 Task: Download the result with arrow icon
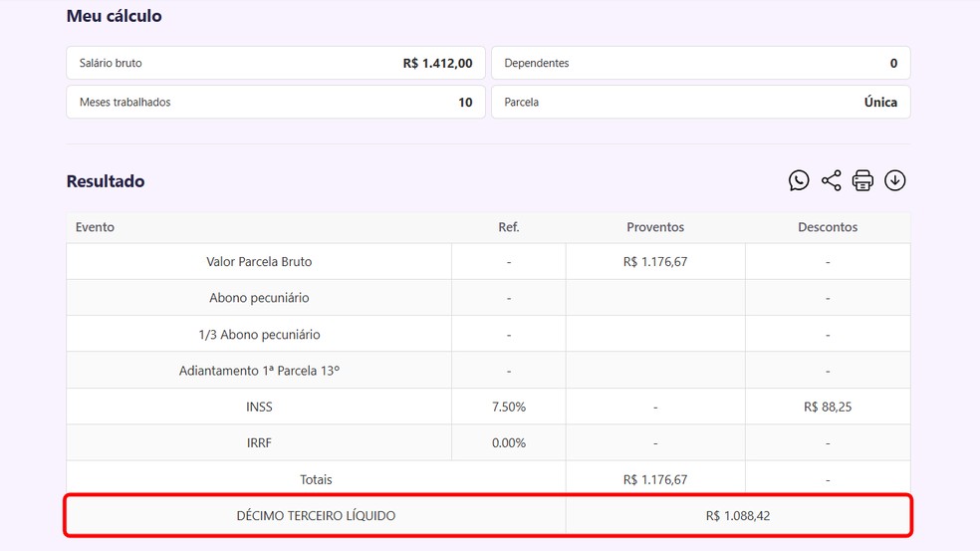[x=895, y=180]
